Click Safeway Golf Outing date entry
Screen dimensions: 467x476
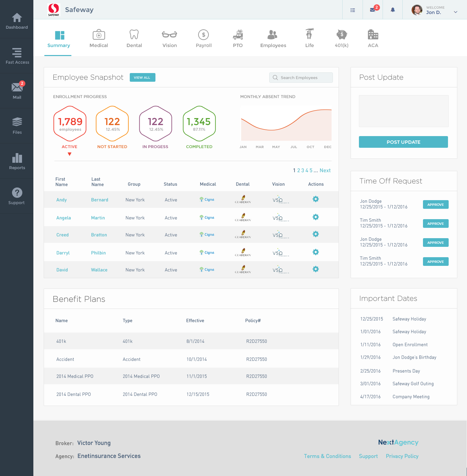(x=413, y=384)
